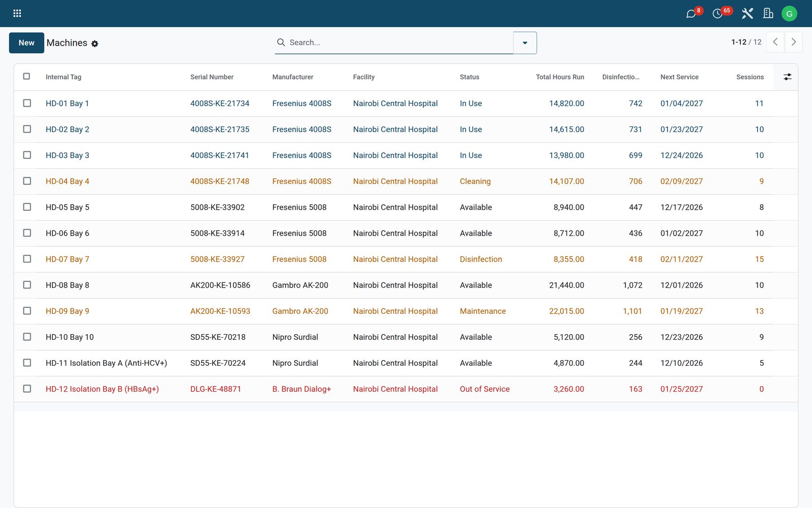Sort by Facility column header
This screenshot has width=812, height=508.
tap(364, 77)
